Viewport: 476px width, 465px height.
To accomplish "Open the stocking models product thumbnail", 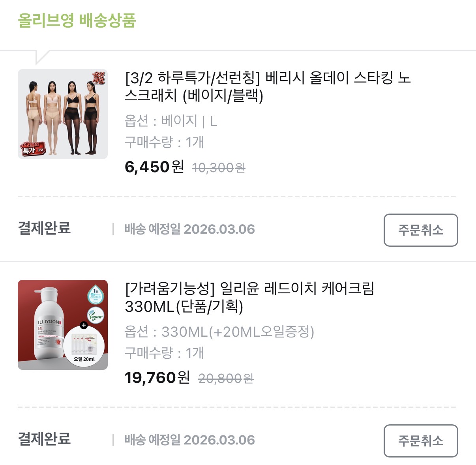I will [63, 114].
